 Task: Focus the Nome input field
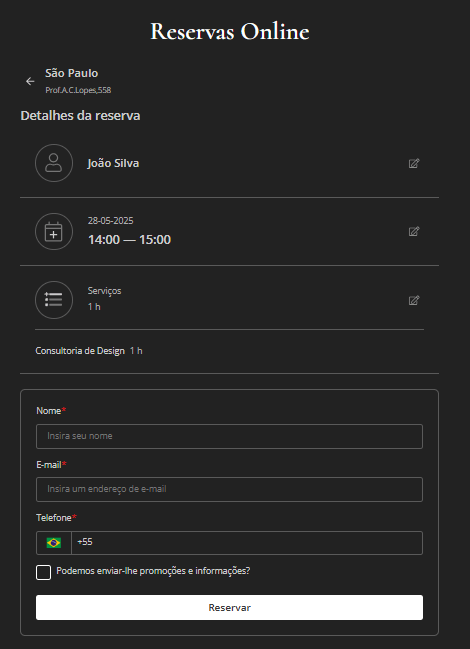point(229,436)
